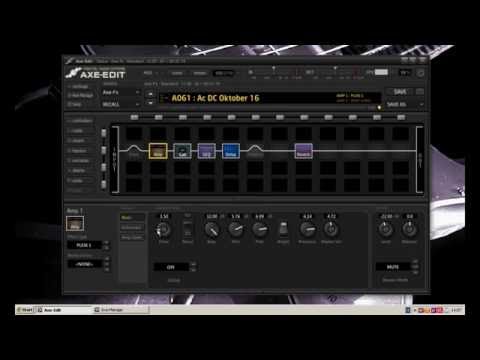Click the SAVE button
The image size is (480, 360).
coord(400,92)
